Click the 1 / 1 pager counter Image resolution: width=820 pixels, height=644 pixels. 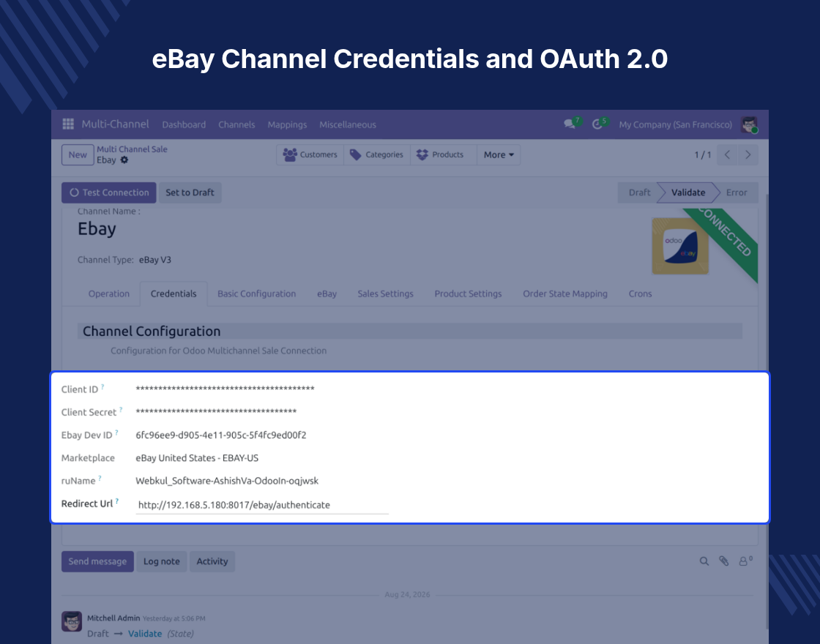point(703,154)
